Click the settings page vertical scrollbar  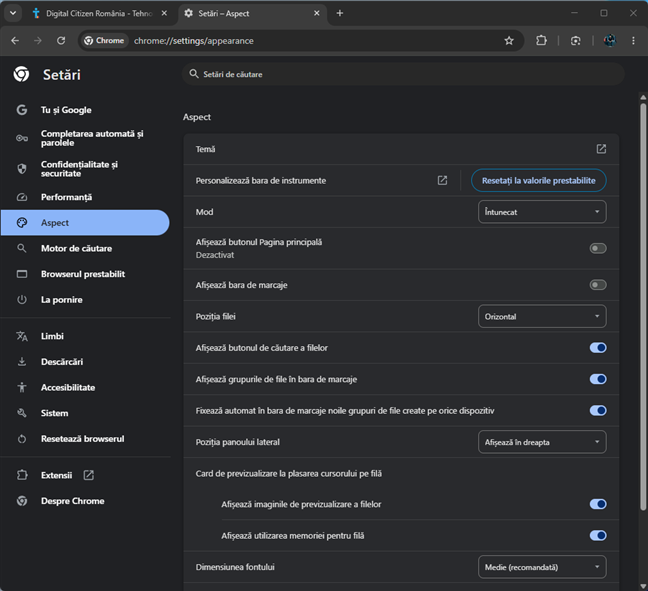(643, 306)
